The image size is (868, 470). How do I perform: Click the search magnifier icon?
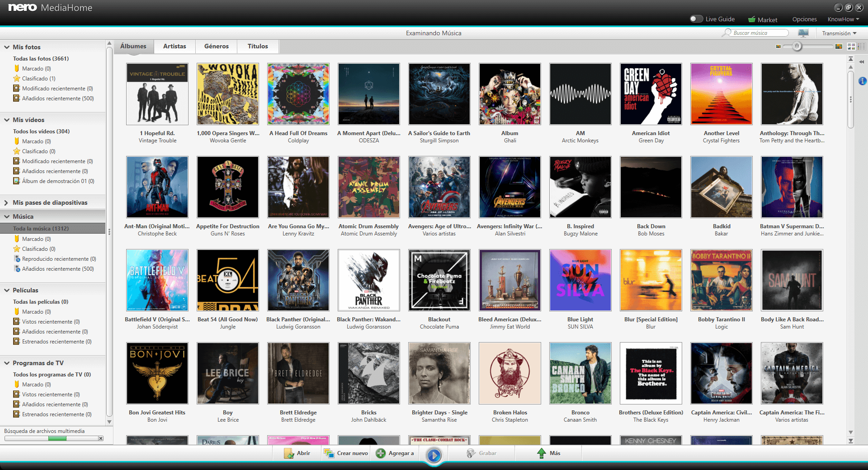tap(727, 33)
